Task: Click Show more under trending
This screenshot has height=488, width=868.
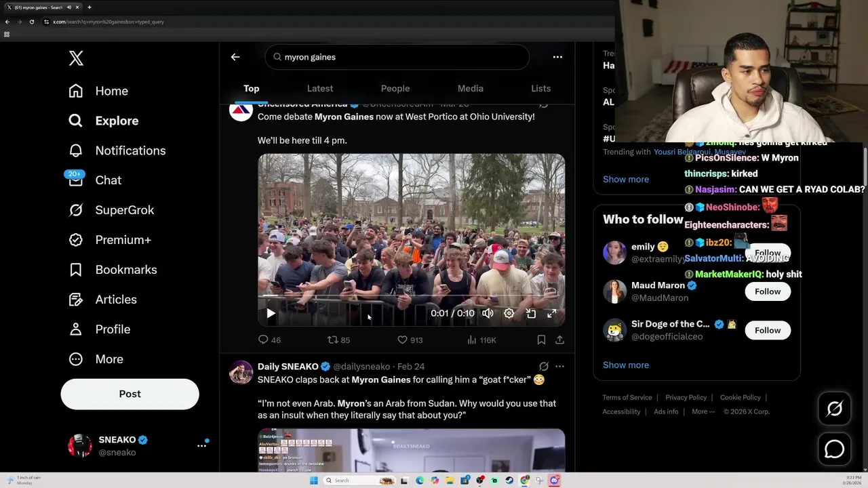Action: 626,179
